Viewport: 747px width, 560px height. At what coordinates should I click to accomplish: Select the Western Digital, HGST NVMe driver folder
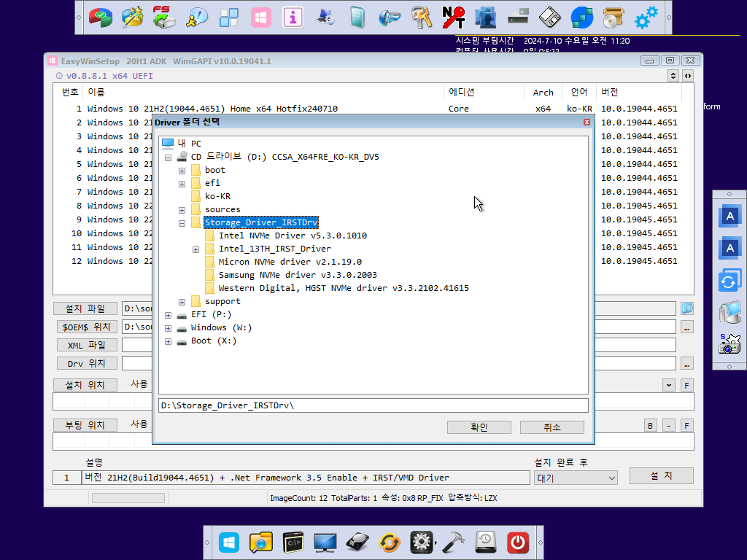click(x=344, y=288)
